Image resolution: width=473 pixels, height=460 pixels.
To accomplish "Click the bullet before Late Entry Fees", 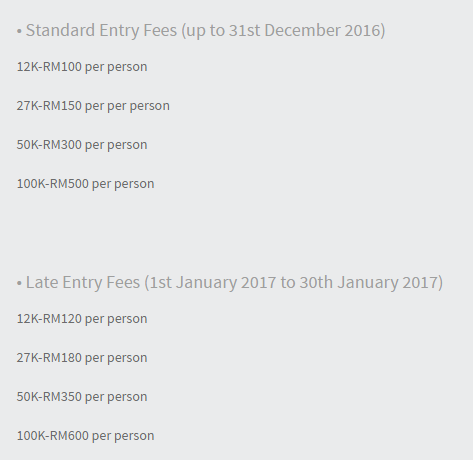I will (x=19, y=283).
